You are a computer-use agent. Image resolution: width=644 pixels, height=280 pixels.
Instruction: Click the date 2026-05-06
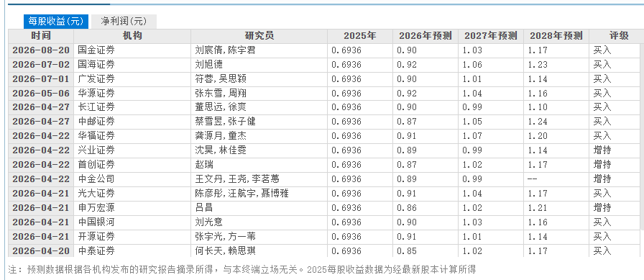coord(41,94)
